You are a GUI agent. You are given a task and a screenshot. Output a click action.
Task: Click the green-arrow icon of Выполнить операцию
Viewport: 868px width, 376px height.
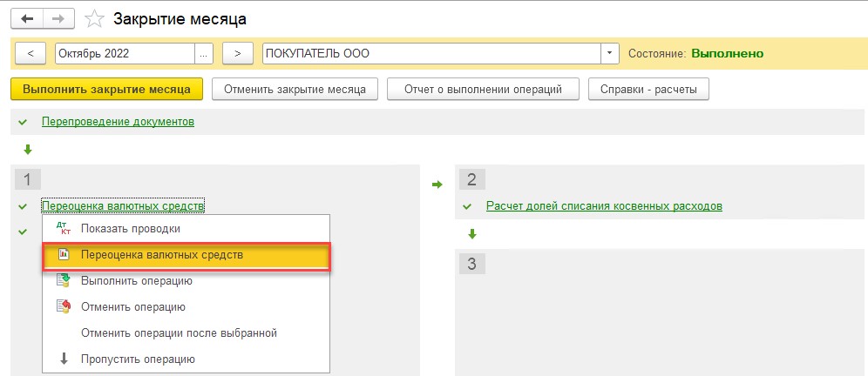pos(64,280)
